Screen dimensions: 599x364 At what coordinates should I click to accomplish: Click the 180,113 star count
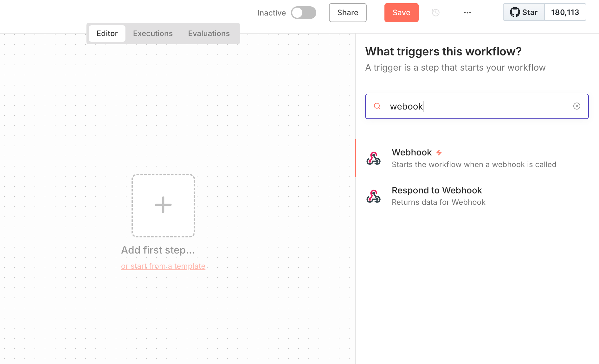click(565, 12)
